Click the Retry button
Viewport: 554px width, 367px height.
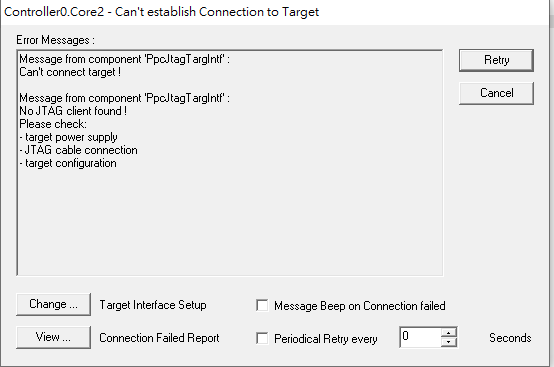[496, 60]
